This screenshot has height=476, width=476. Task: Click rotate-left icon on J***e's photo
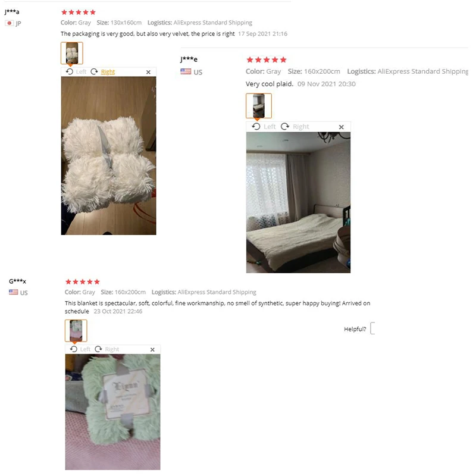(256, 126)
